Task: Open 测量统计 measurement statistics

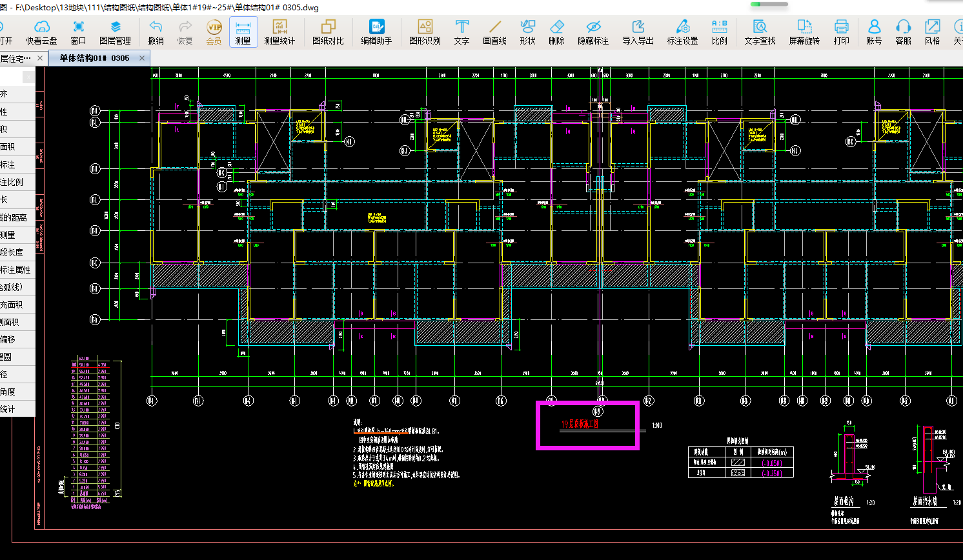Action: point(279,32)
